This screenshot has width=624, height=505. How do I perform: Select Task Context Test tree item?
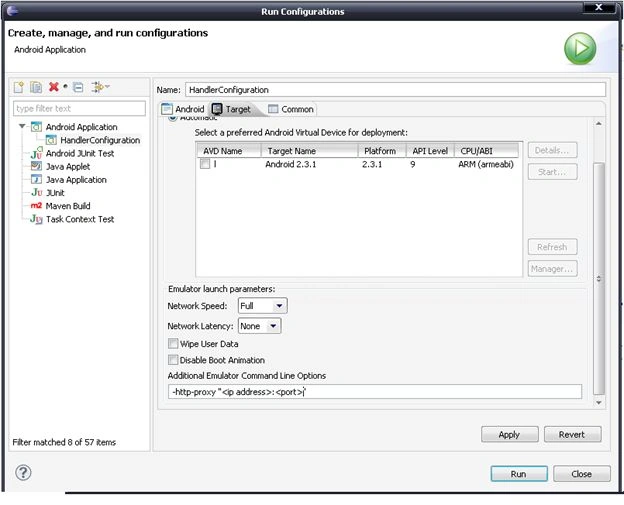pos(80,219)
